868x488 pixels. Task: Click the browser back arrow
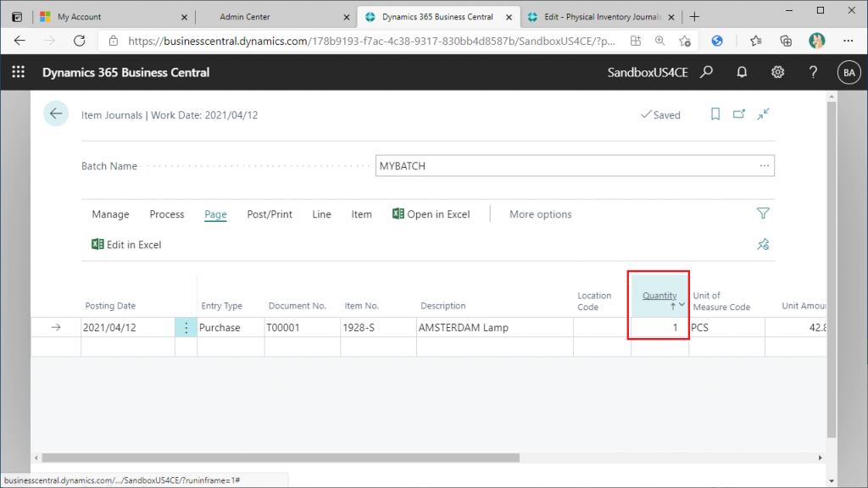point(19,41)
